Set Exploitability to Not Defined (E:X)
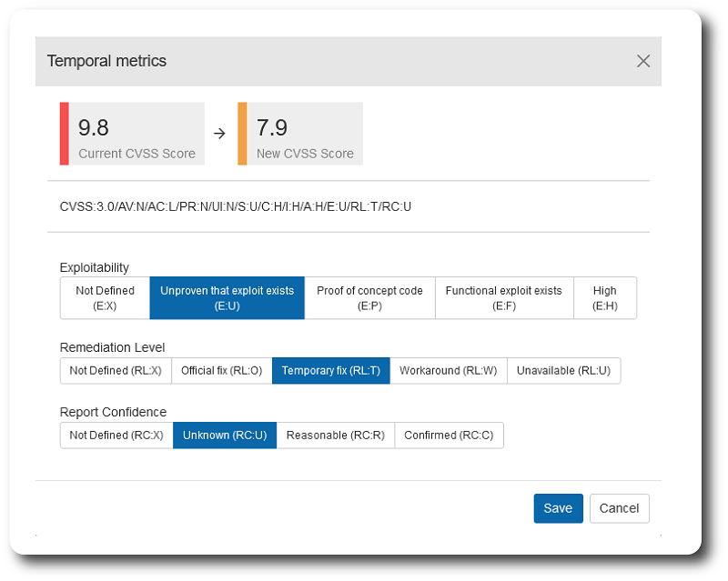Screen dimensions: 728x581 pyautogui.click(x=105, y=298)
